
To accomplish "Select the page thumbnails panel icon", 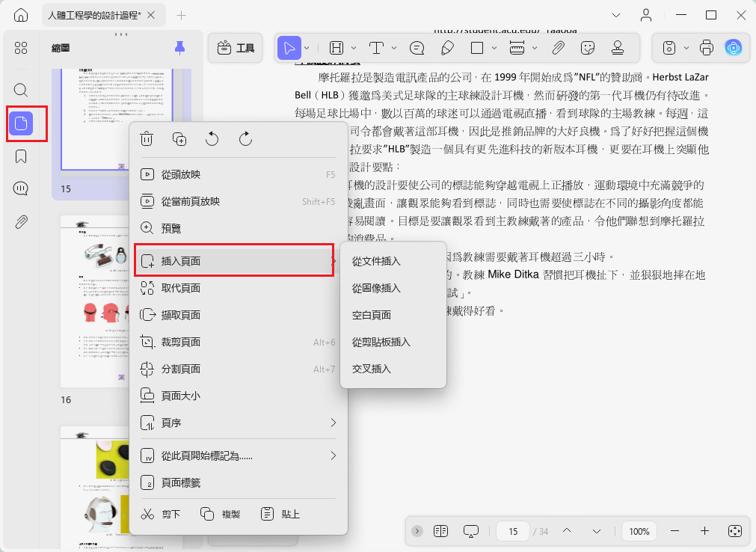I will [21, 123].
